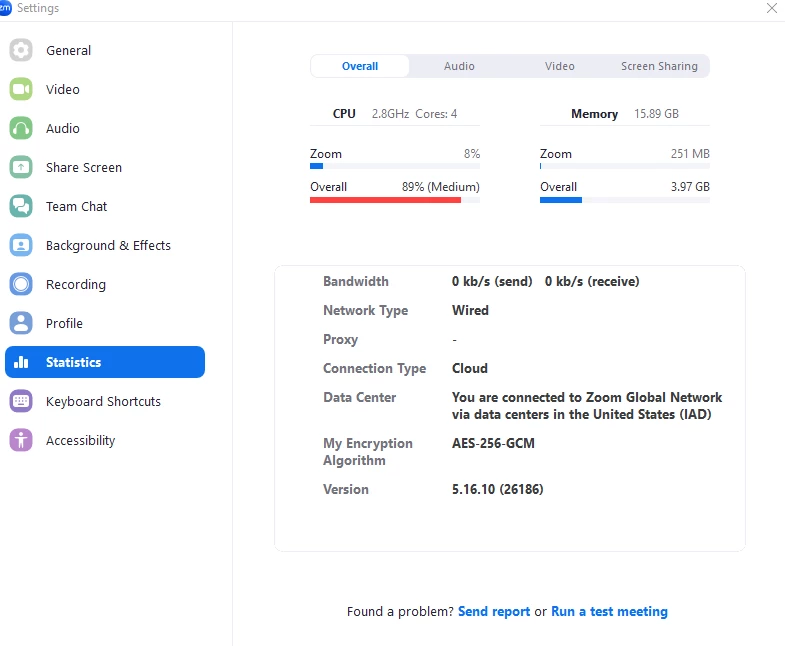Click the Video camera icon in sidebar

tap(21, 89)
